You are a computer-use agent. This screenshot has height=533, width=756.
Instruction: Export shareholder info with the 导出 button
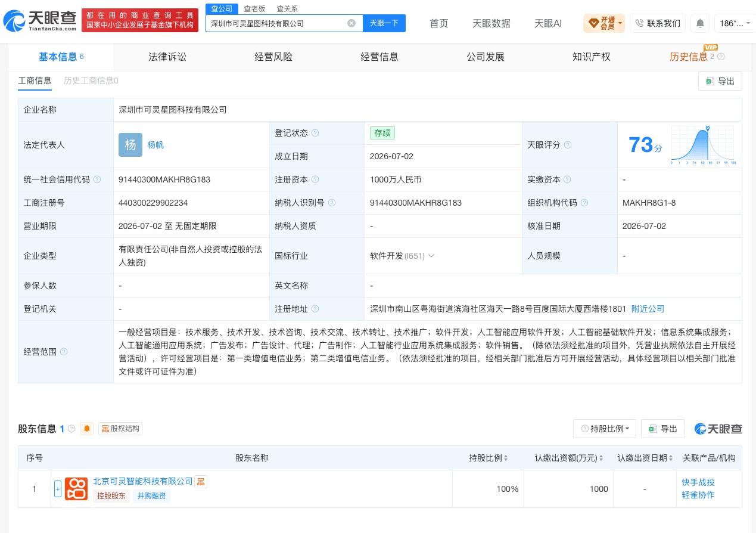pyautogui.click(x=663, y=429)
